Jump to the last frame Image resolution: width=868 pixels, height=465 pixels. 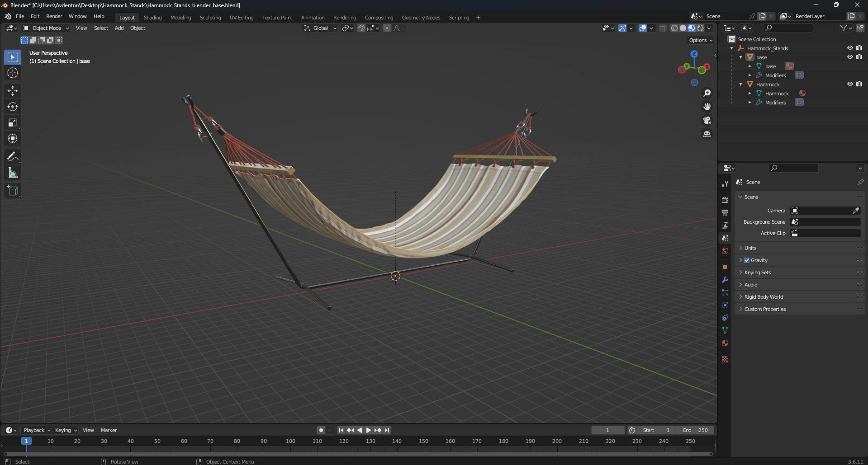tap(387, 430)
